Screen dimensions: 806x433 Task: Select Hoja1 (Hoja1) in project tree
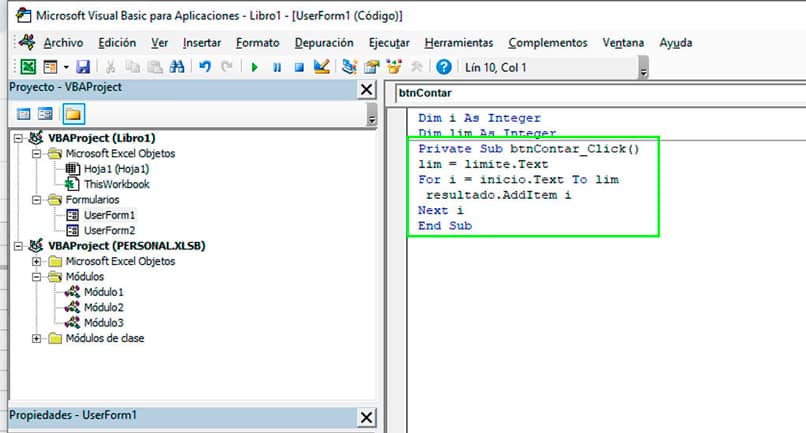coord(117,169)
